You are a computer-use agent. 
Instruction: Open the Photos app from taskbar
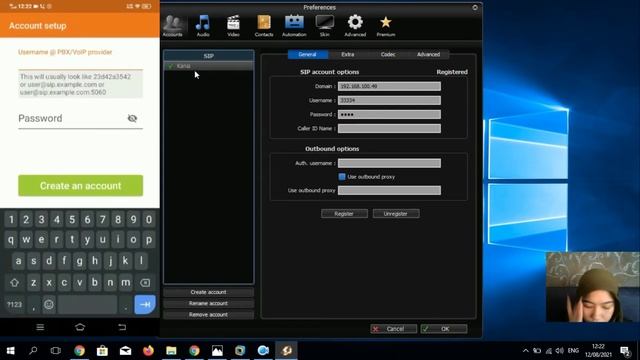tap(217, 351)
